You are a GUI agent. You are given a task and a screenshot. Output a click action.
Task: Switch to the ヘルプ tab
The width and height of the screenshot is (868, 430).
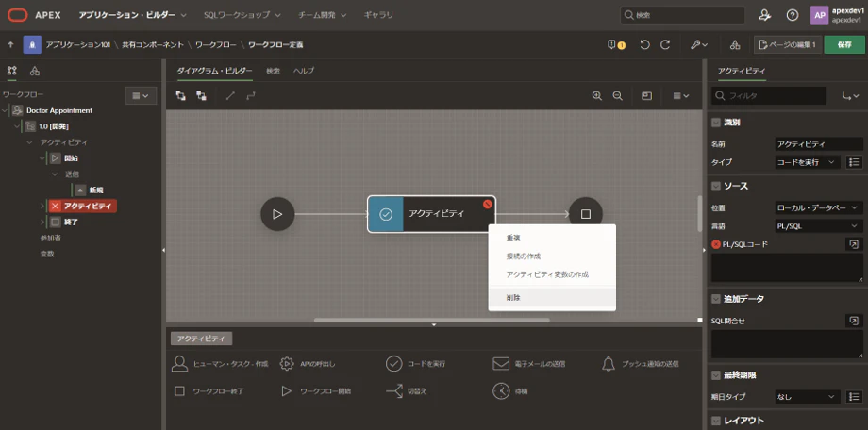(304, 71)
